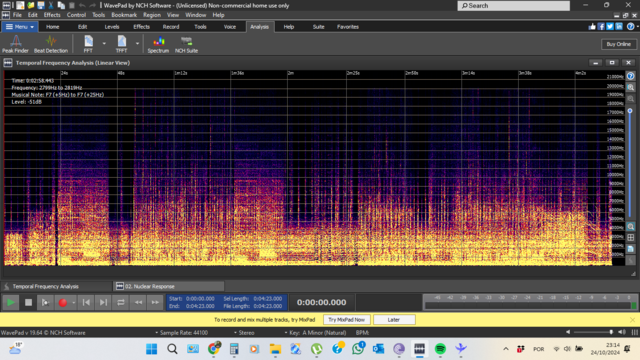640x360 pixels.
Task: Click the New File quick-access icon
Action: point(20,5)
